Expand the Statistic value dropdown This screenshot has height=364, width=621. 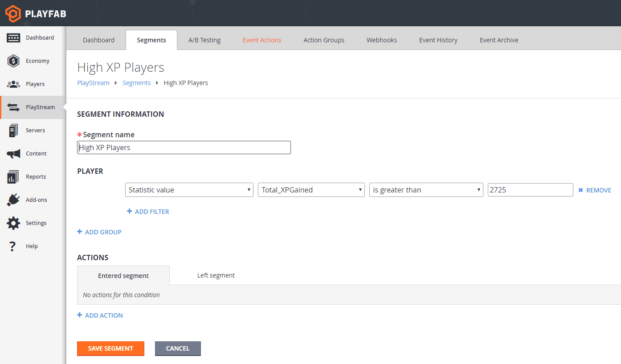[189, 190]
